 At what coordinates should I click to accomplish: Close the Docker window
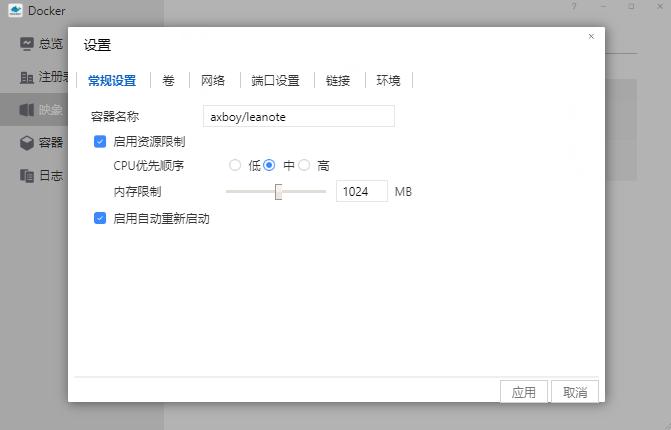[x=660, y=6]
